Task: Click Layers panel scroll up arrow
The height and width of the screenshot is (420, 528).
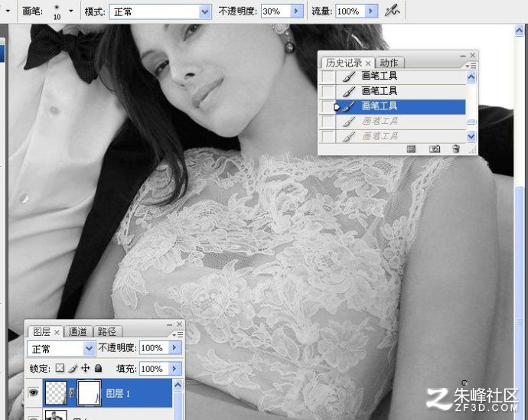Action: point(178,385)
